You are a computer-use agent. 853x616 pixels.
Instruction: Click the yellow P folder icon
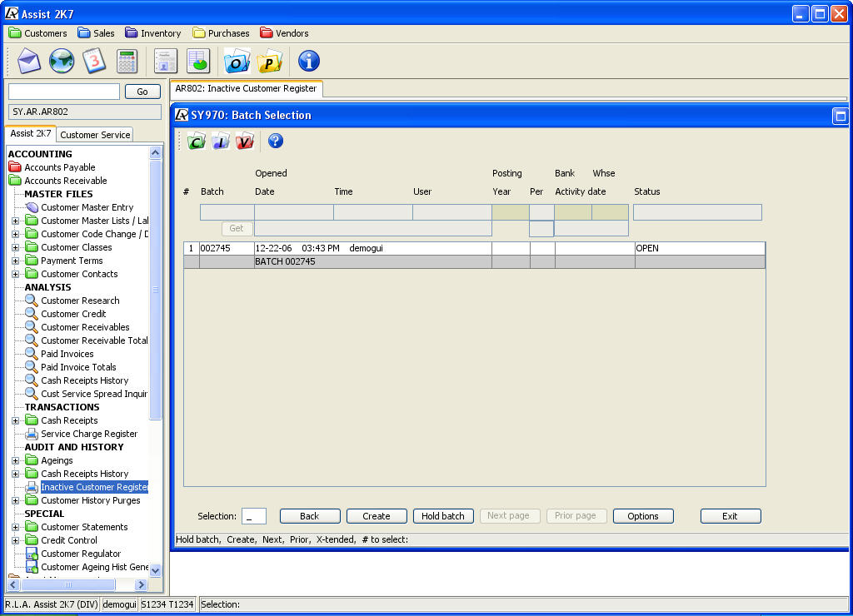(269, 61)
